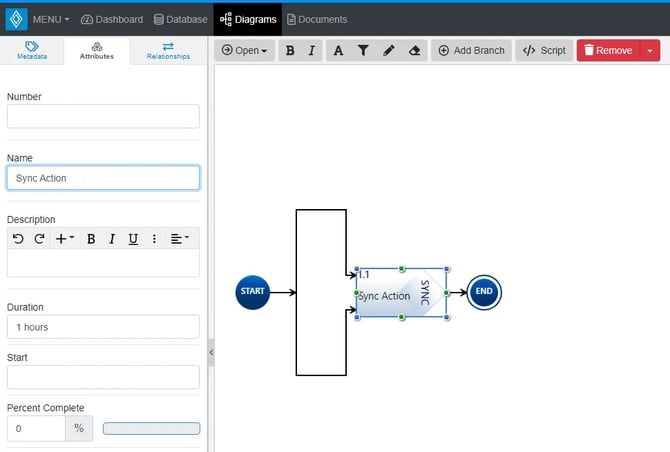This screenshot has height=452, width=670.
Task: Click the SYNC label on action block
Action: click(x=425, y=293)
